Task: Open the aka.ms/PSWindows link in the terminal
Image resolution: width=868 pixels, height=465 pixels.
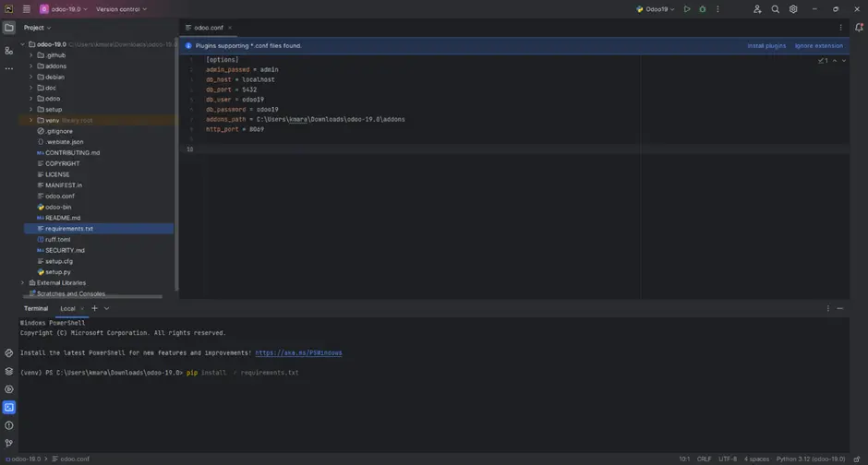Action: 298,352
